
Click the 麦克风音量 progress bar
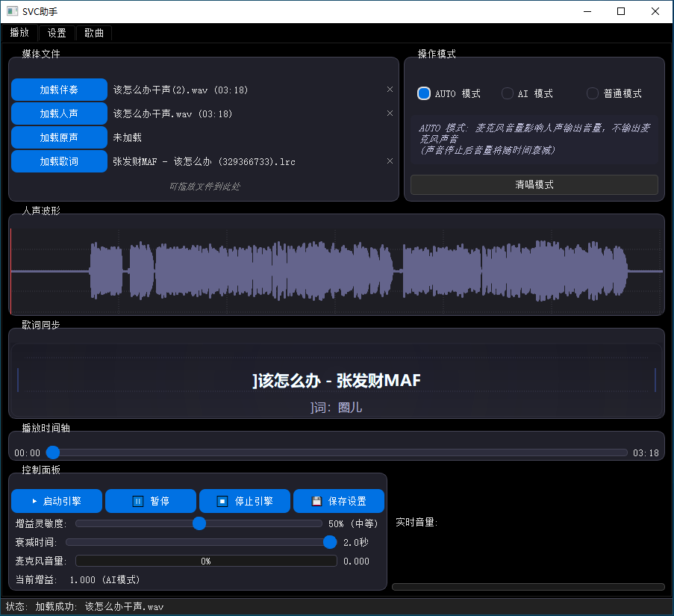(x=206, y=561)
